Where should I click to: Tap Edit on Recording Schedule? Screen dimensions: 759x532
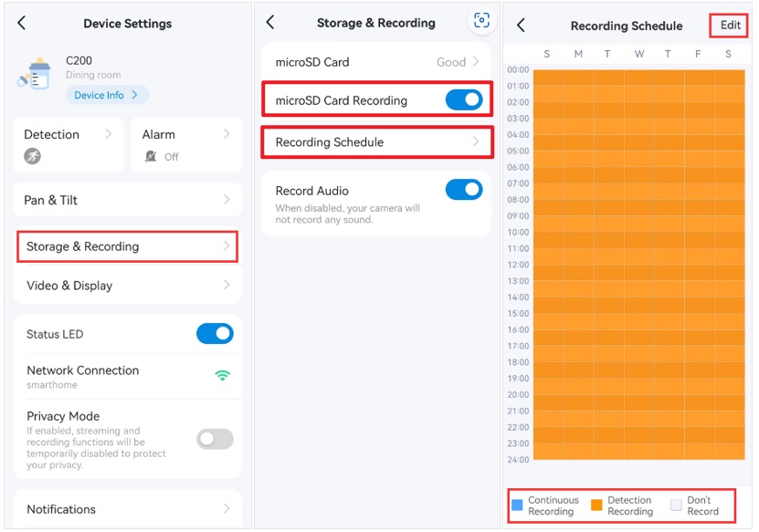pos(730,26)
